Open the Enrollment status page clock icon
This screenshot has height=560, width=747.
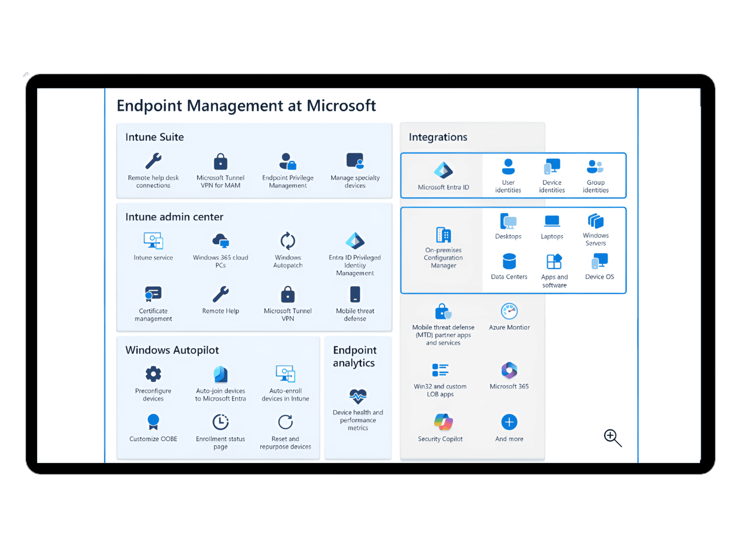(221, 422)
